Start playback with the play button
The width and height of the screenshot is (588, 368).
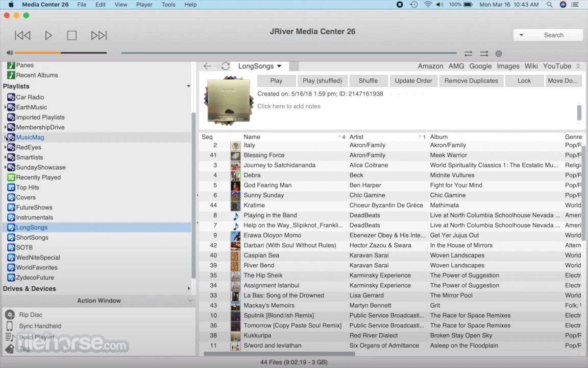pos(48,35)
